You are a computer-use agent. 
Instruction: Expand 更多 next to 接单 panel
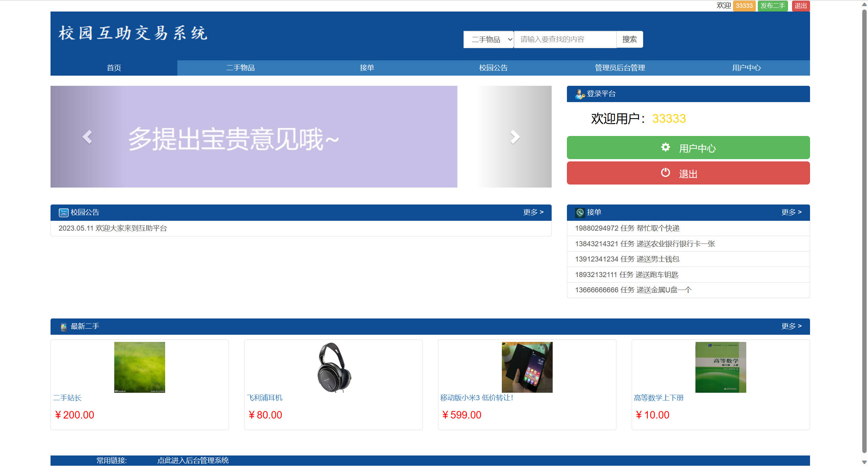tap(791, 212)
